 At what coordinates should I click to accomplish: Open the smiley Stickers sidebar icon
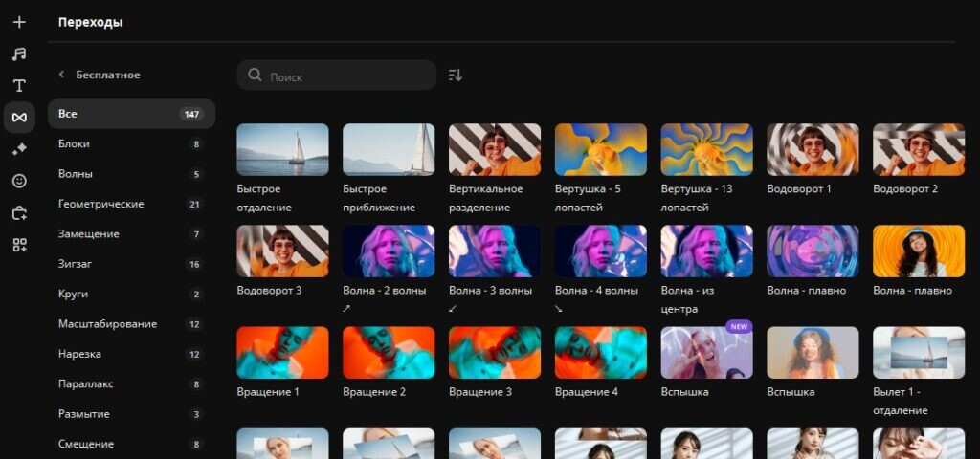point(19,181)
